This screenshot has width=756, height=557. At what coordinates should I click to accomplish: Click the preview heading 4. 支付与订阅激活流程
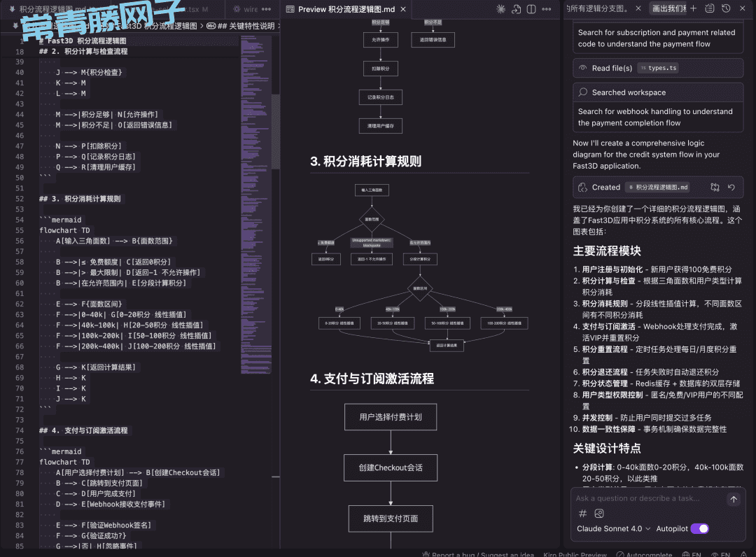tap(372, 379)
